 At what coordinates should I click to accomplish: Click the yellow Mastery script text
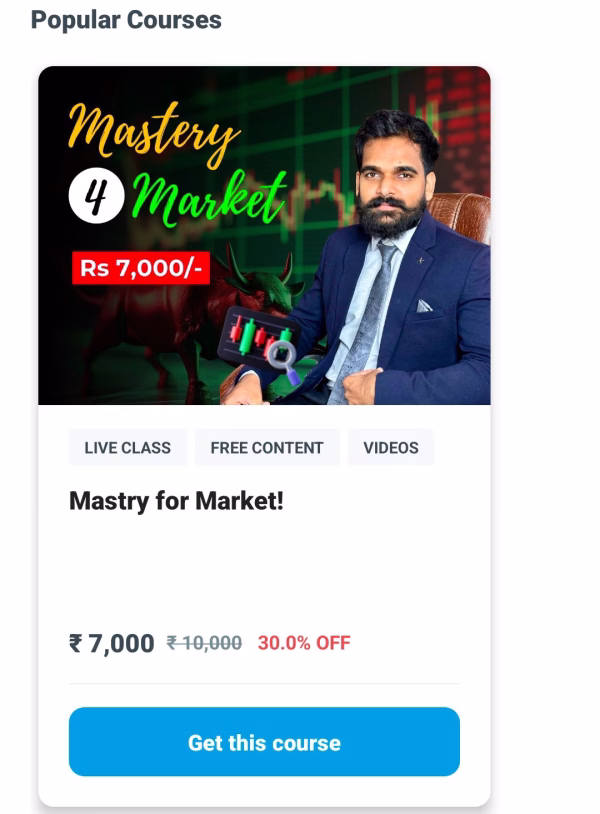[154, 132]
